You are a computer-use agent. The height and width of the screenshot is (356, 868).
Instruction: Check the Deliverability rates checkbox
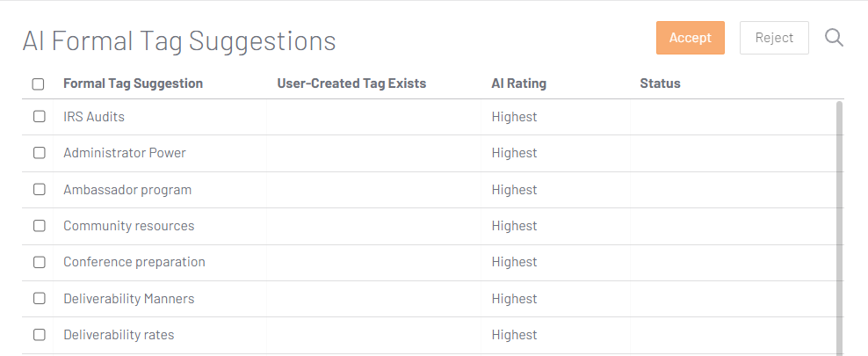[x=40, y=335]
